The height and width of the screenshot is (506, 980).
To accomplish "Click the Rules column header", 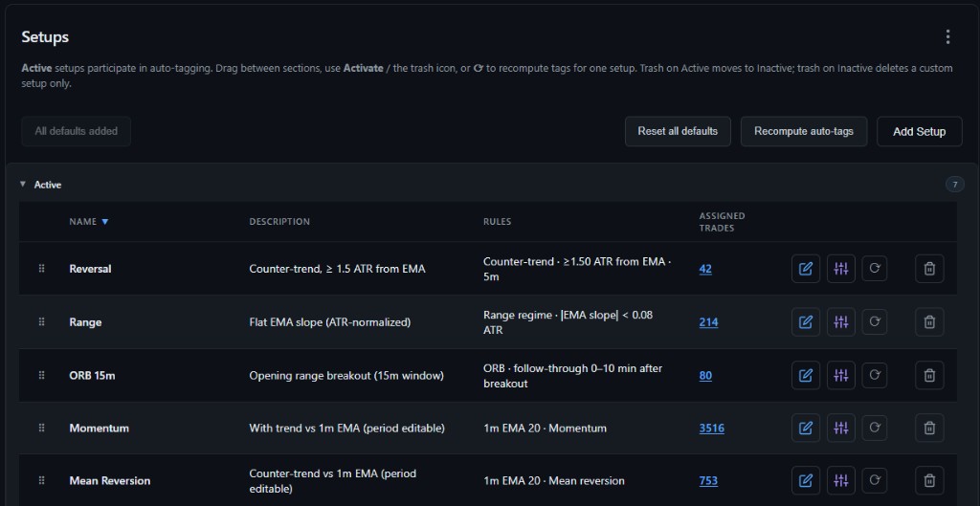I will point(497,222).
